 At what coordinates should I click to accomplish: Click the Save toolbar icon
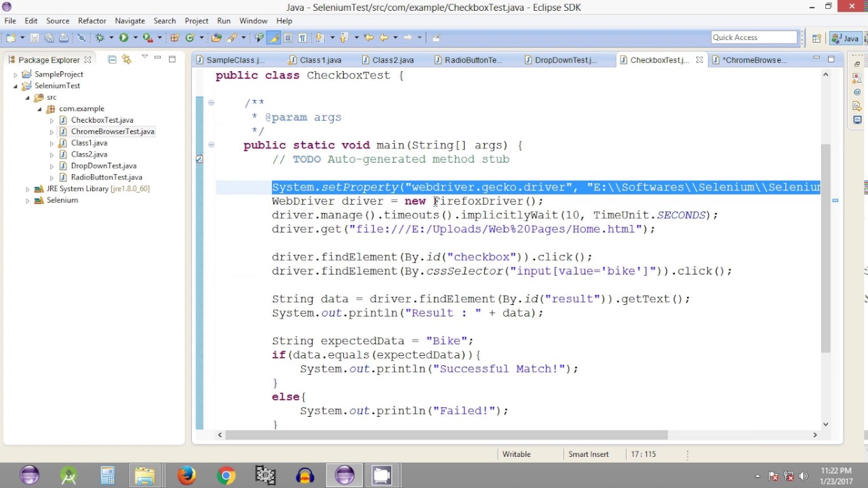pyautogui.click(x=35, y=38)
